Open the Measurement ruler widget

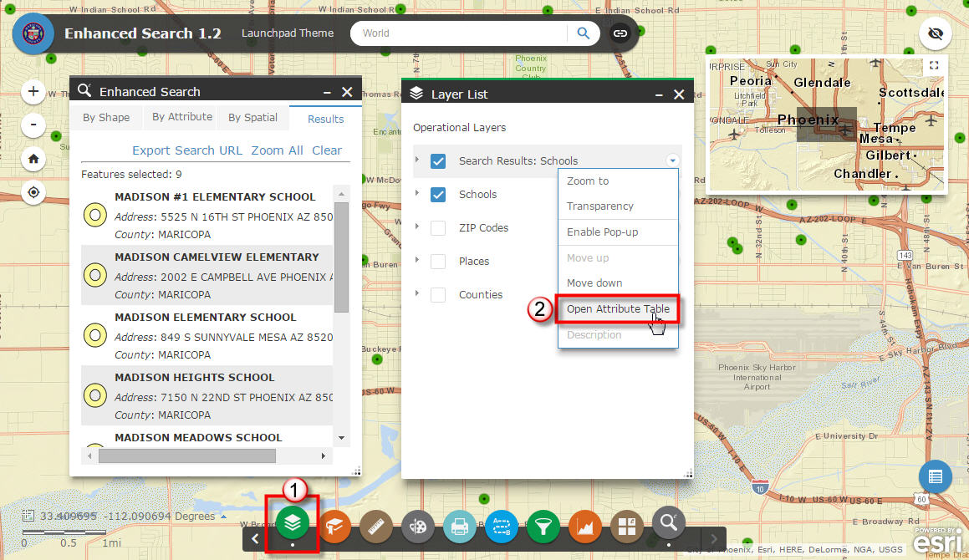(x=375, y=527)
